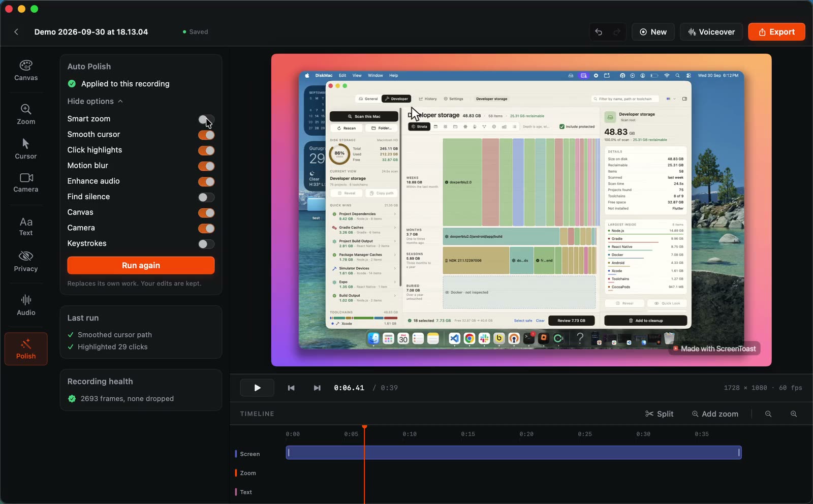Screen dimensions: 813x504
Task: Go back with the left arrow
Action: [16, 31]
